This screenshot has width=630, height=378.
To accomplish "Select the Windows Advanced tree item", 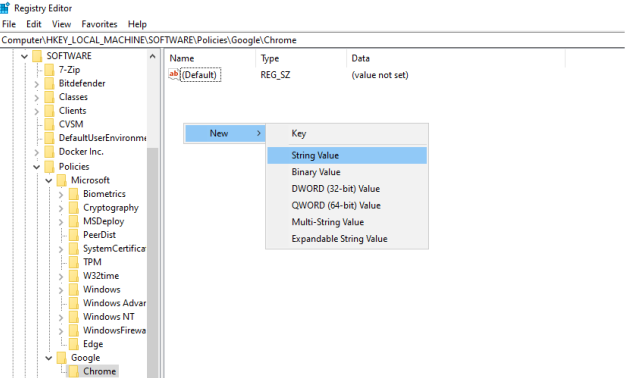I will coord(115,303).
